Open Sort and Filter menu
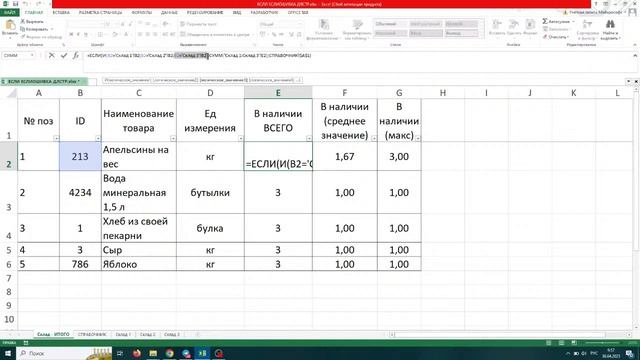This screenshot has height=360, width=640. (x=587, y=29)
